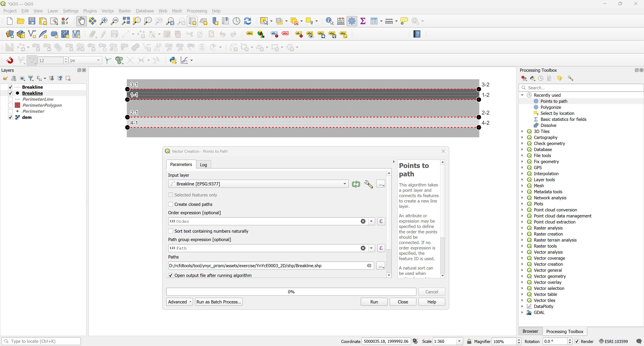Click the Show Map Tips icon

[x=404, y=21]
